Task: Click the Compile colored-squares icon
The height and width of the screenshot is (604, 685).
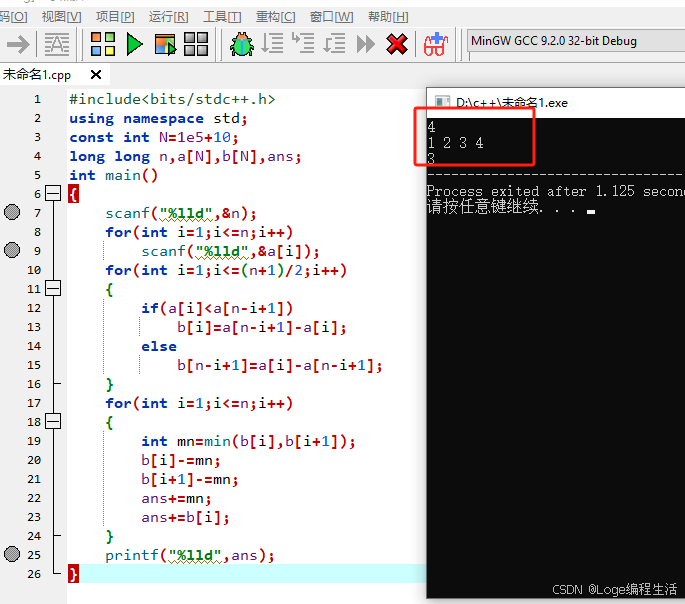Action: click(x=103, y=44)
